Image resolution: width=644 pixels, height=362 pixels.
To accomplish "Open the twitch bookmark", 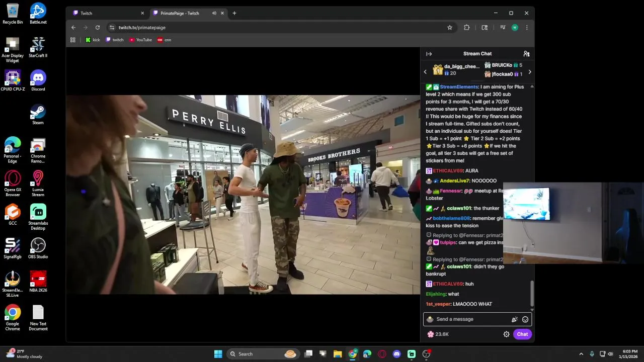I will point(115,40).
